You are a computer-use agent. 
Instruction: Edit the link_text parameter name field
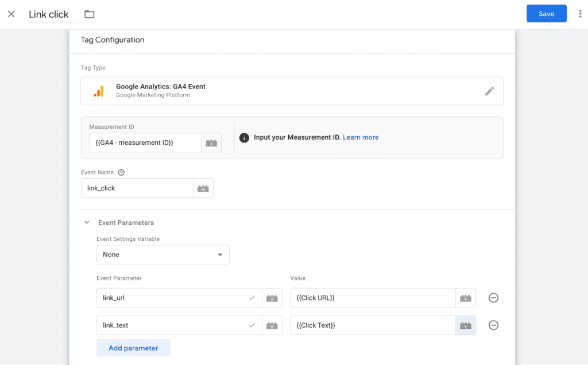click(179, 325)
